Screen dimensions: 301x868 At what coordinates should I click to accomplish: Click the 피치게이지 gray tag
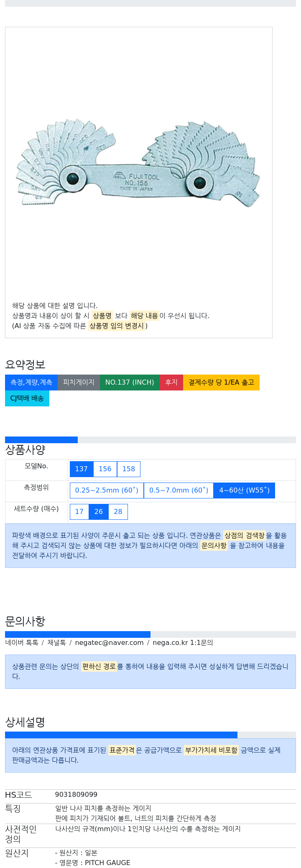click(x=79, y=383)
